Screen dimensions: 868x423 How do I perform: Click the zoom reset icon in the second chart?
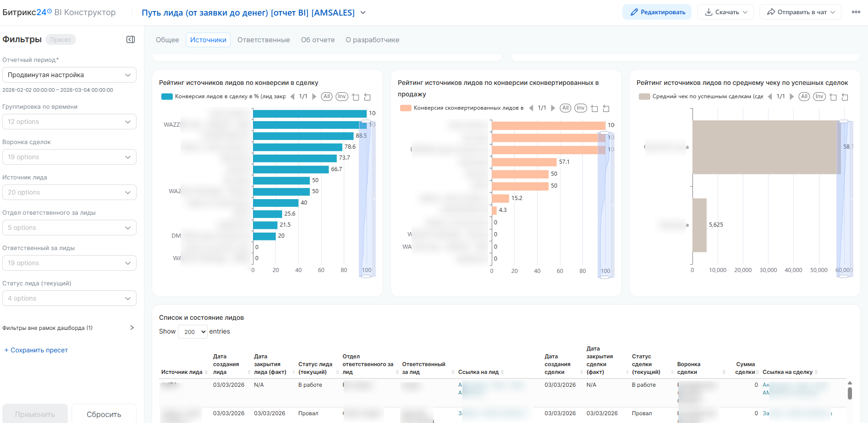click(606, 108)
